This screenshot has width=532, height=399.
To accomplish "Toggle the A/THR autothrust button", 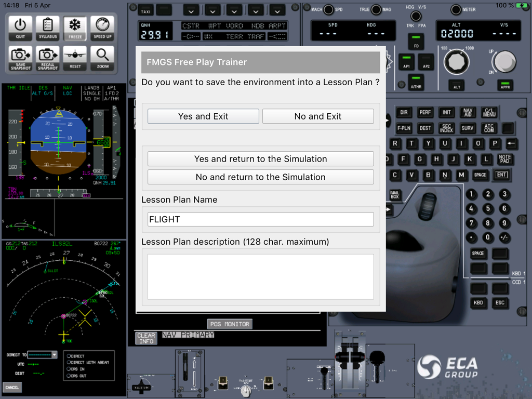I will pos(416,82).
